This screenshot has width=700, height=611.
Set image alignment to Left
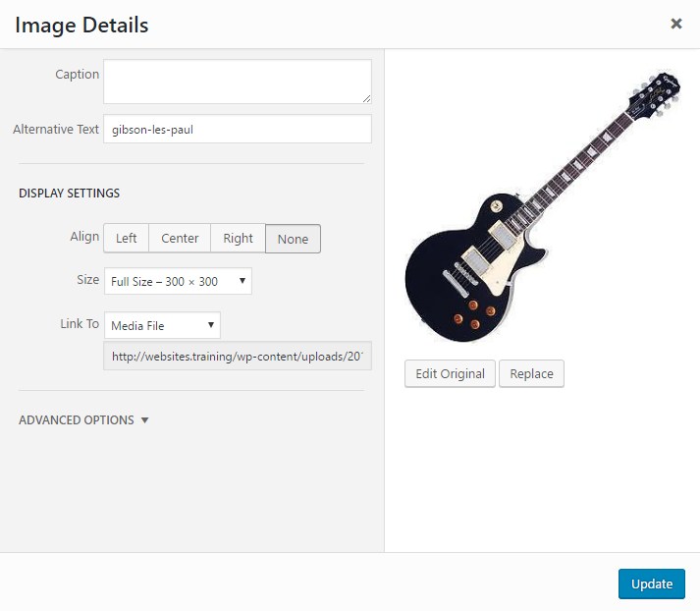coord(127,238)
